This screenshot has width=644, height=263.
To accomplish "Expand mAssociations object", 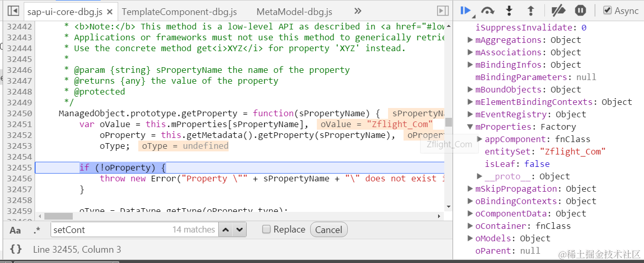I will tap(470, 52).
